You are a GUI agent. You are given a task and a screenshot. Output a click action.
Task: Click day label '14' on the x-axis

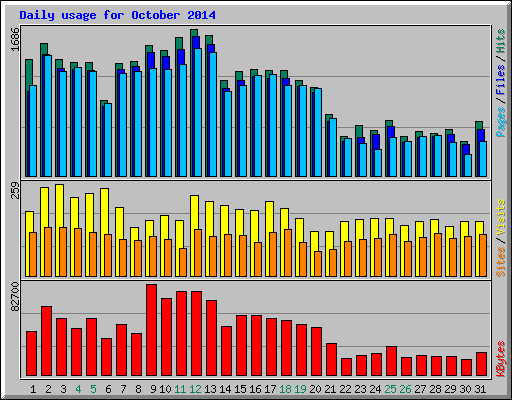point(225,389)
